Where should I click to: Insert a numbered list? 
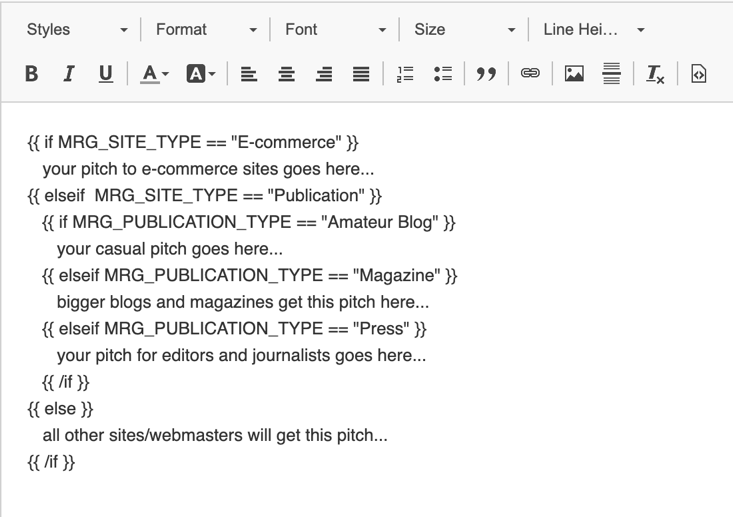[405, 74]
